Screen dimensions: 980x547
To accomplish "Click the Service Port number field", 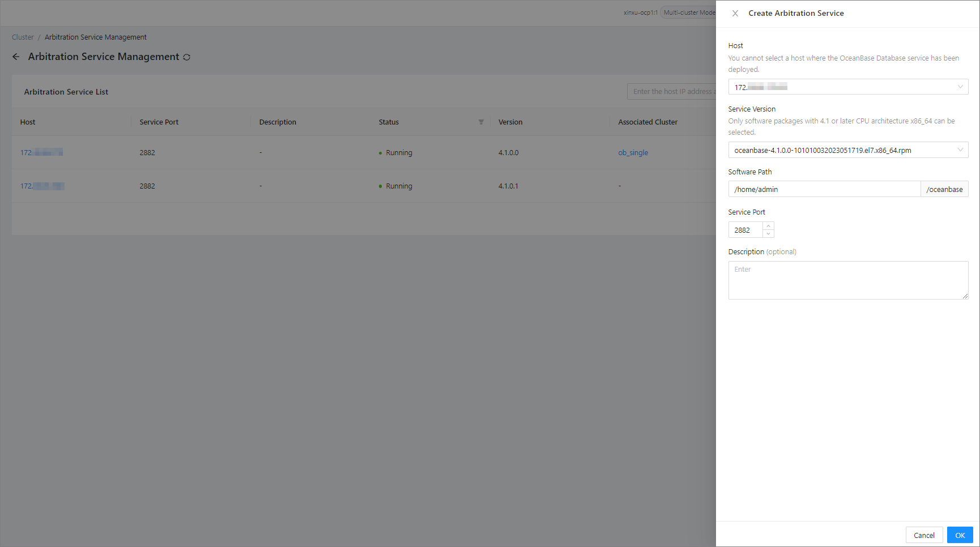I will click(x=745, y=230).
